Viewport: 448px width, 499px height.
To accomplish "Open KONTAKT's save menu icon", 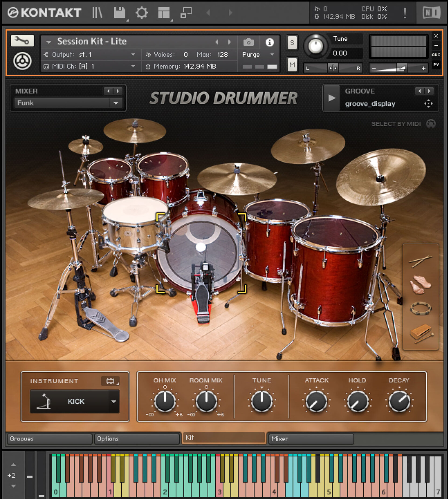I will [x=120, y=13].
